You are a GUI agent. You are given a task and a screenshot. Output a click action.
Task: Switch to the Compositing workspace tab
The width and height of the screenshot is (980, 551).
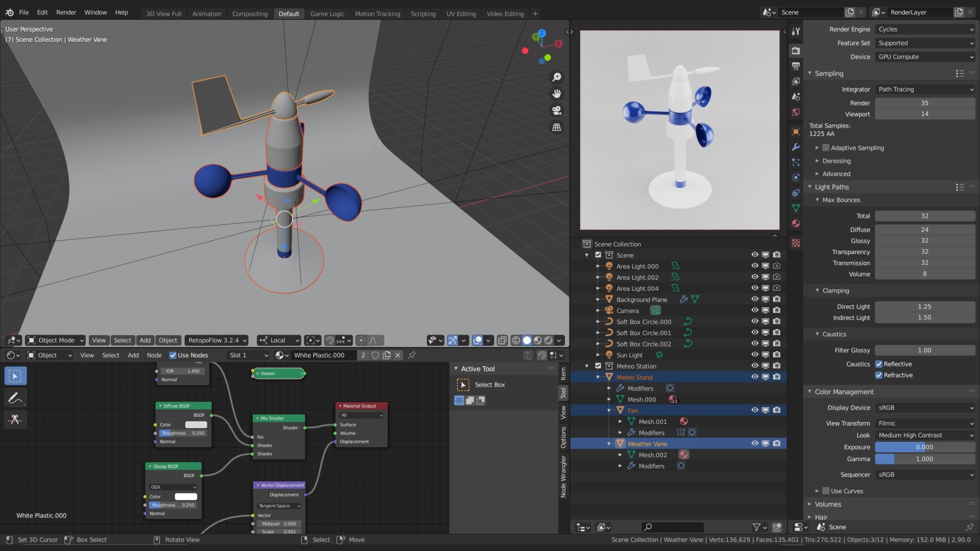tap(250, 14)
